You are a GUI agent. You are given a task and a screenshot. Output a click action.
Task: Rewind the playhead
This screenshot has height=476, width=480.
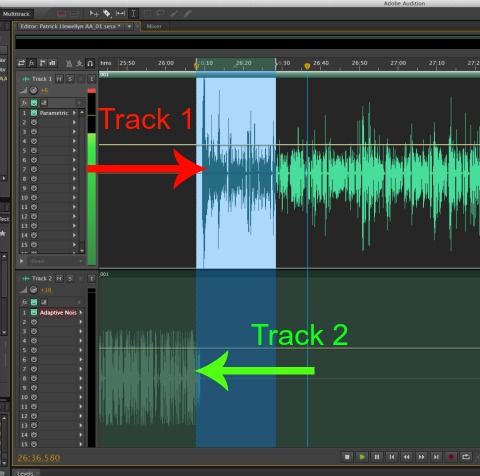click(x=407, y=457)
